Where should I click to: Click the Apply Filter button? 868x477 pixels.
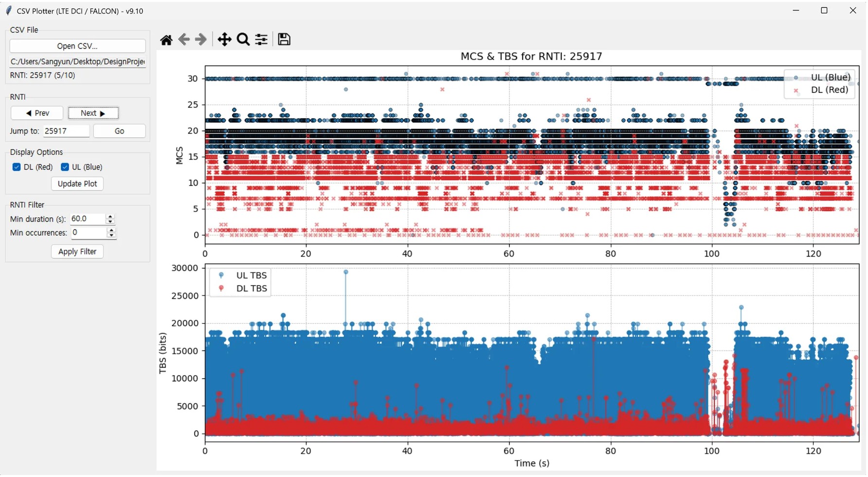click(77, 252)
